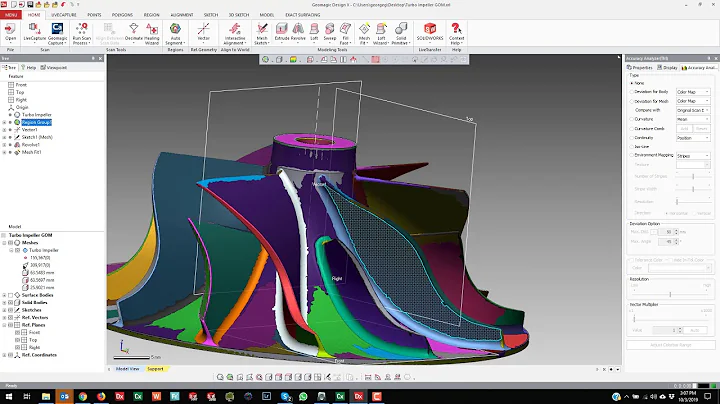Viewport: 720px width, 404px height.
Task: Collapse the Ref. Planes tree node
Action: pos(4,325)
